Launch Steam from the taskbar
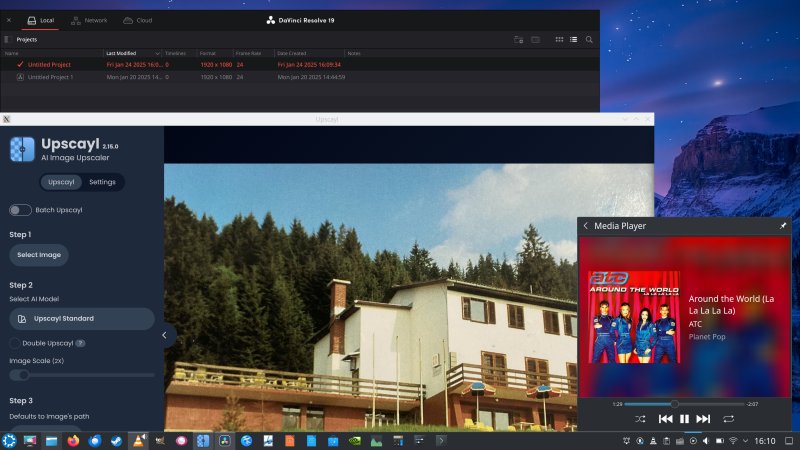The width and height of the screenshot is (800, 450). coord(116,441)
